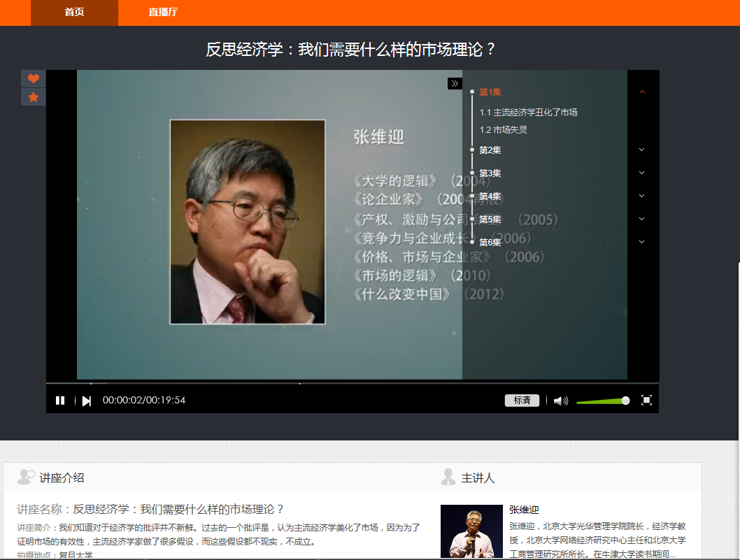Mute the speaker volume icon
This screenshot has height=560, width=740.
(560, 401)
